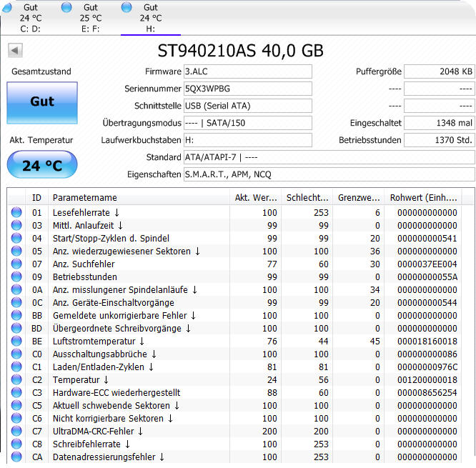Click the ID column header
This screenshot has height=468, width=476.
pos(37,198)
